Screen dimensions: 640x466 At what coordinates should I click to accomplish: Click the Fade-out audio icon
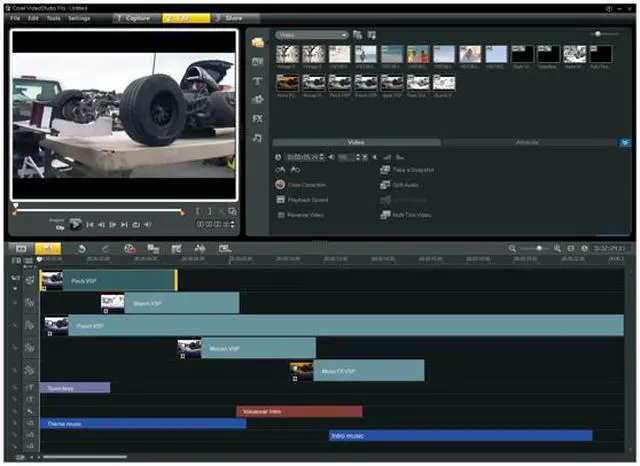click(400, 157)
